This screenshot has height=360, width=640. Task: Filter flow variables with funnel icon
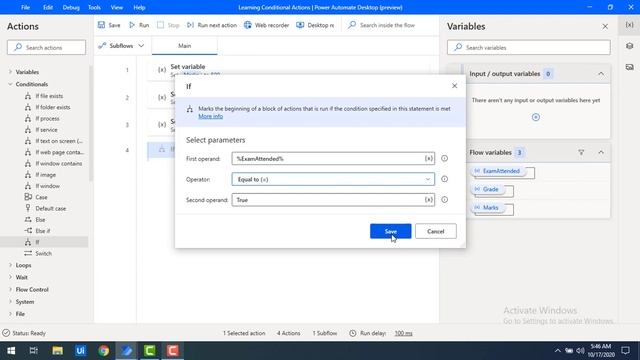[x=581, y=152]
